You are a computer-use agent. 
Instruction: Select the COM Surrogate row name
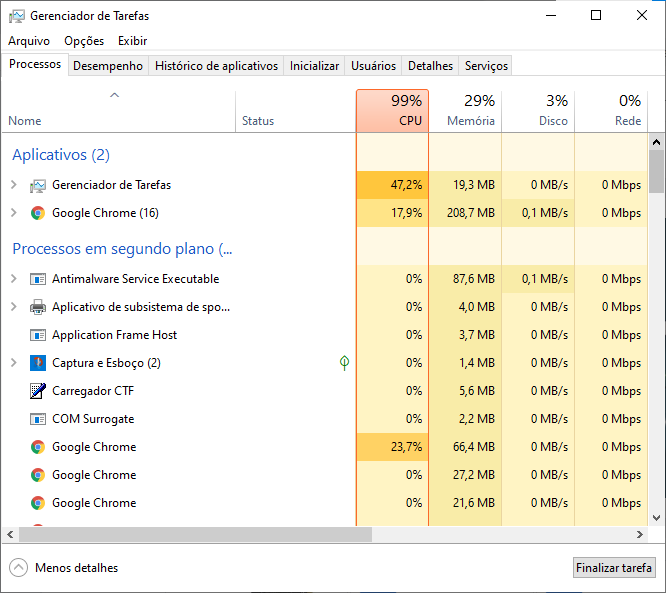tap(93, 419)
